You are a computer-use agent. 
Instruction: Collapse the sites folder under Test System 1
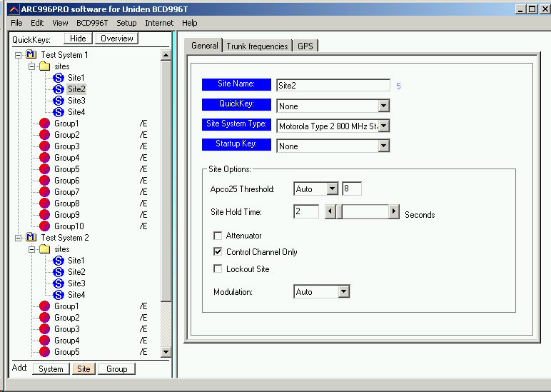31,66
